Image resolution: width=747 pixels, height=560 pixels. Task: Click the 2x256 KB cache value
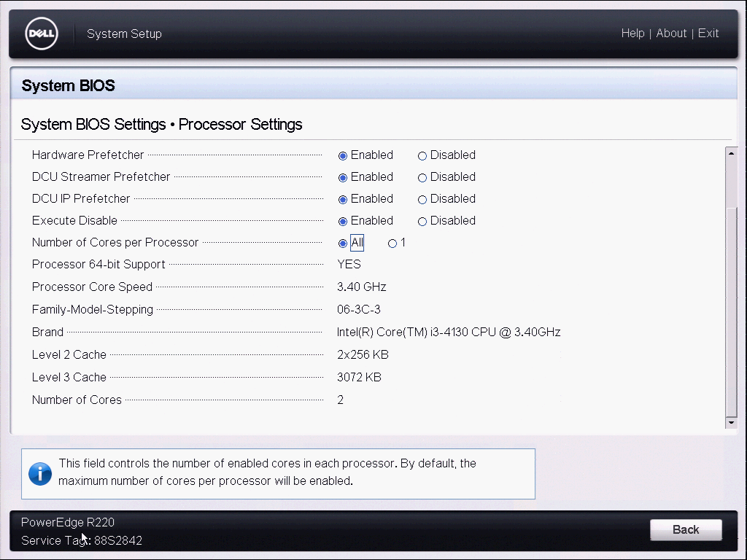pos(363,355)
